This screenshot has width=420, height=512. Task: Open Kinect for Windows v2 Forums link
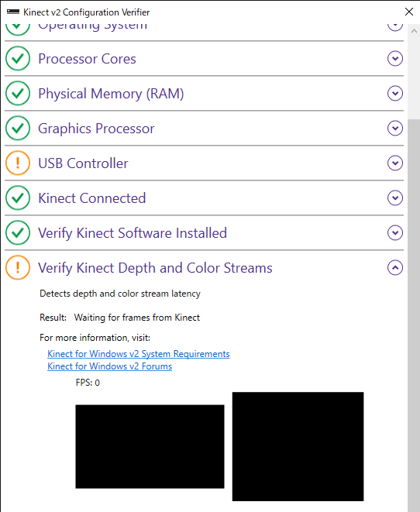[x=109, y=366]
